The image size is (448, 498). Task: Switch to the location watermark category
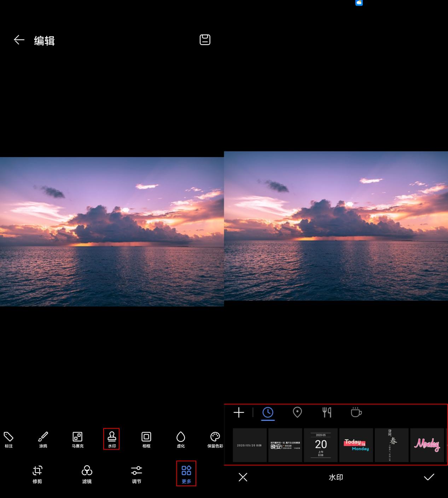click(297, 412)
